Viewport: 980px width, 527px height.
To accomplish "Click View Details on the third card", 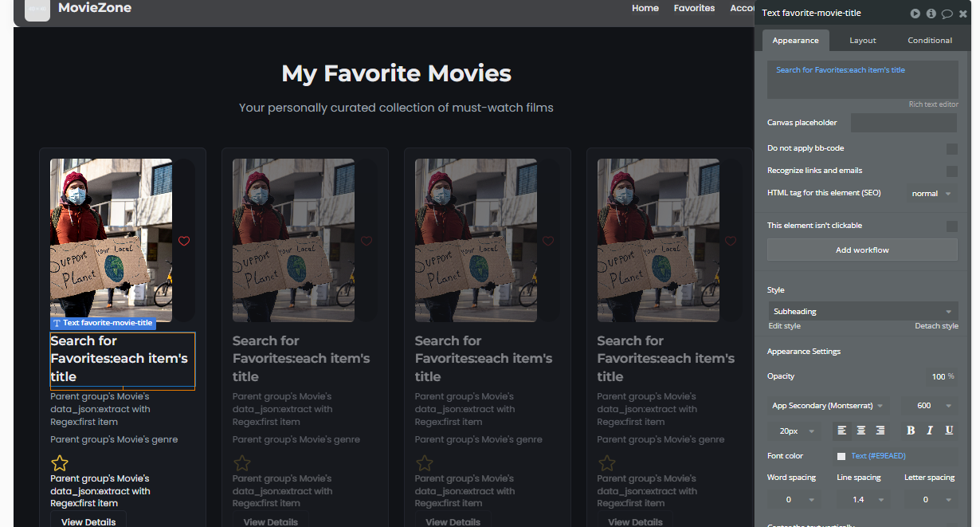I will (x=453, y=521).
